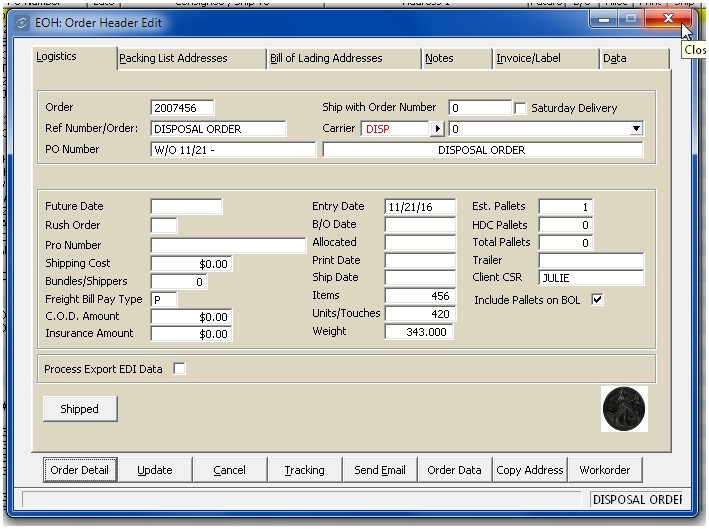
Task: Click the Items field showing 456
Action: (420, 296)
